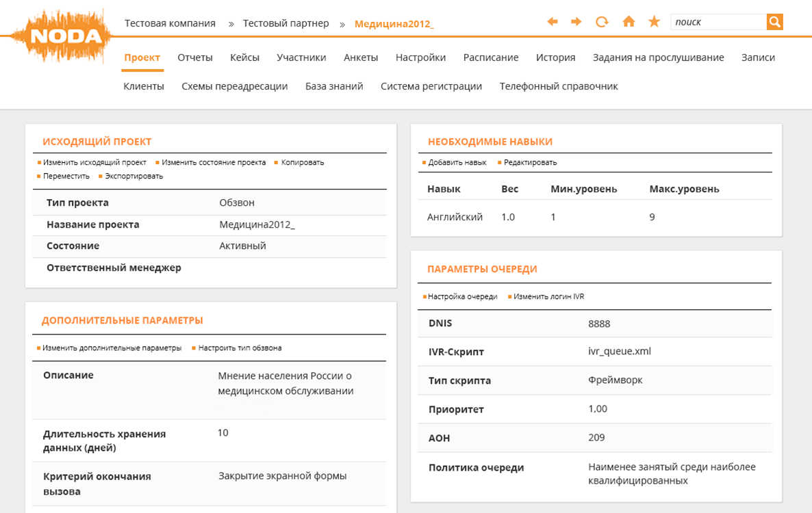Switch to the Записи tab
Screen dimensions: 812x513
click(x=758, y=57)
